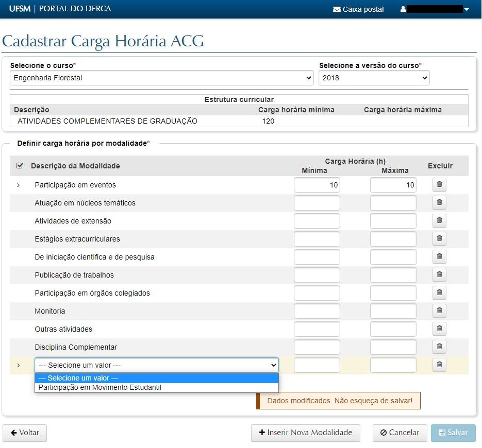Remove Publicação de trabalhos via trash icon
The image size is (482, 448).
pyautogui.click(x=439, y=275)
